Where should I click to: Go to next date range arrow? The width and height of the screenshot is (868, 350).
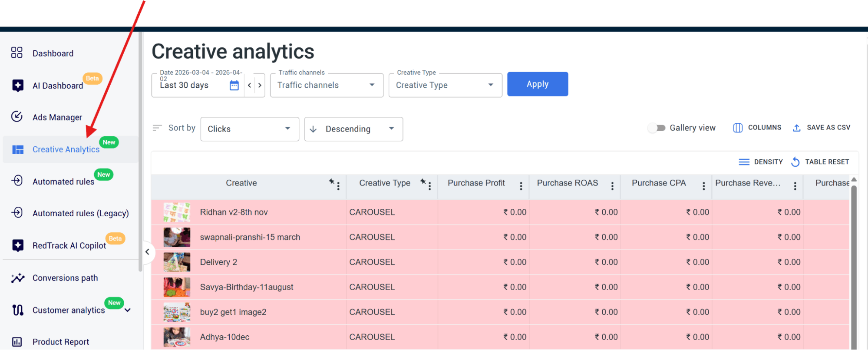pos(260,85)
